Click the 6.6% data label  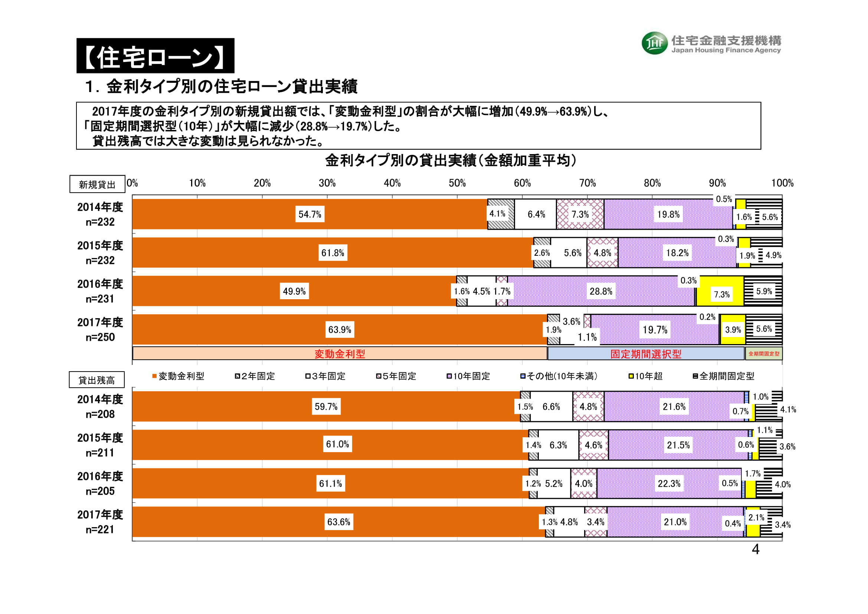tap(551, 407)
